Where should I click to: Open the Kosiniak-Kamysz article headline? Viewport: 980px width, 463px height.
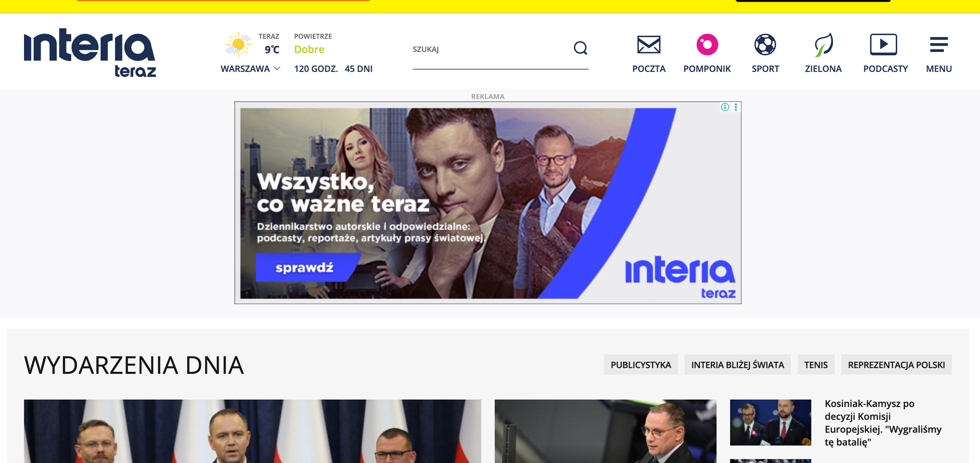point(883,422)
